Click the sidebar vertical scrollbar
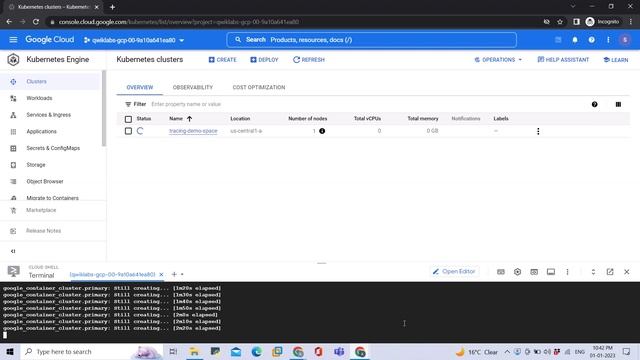 pos(104,108)
